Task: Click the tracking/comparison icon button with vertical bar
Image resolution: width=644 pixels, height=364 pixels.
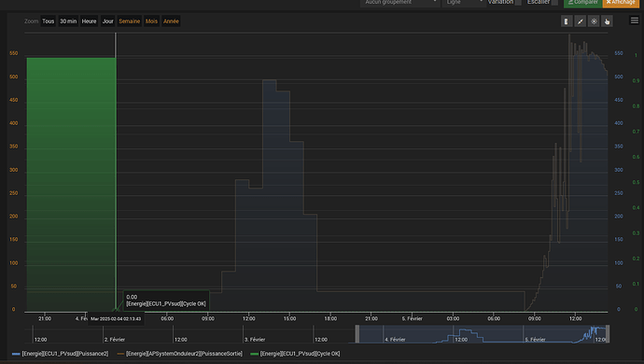Action: pos(567,21)
